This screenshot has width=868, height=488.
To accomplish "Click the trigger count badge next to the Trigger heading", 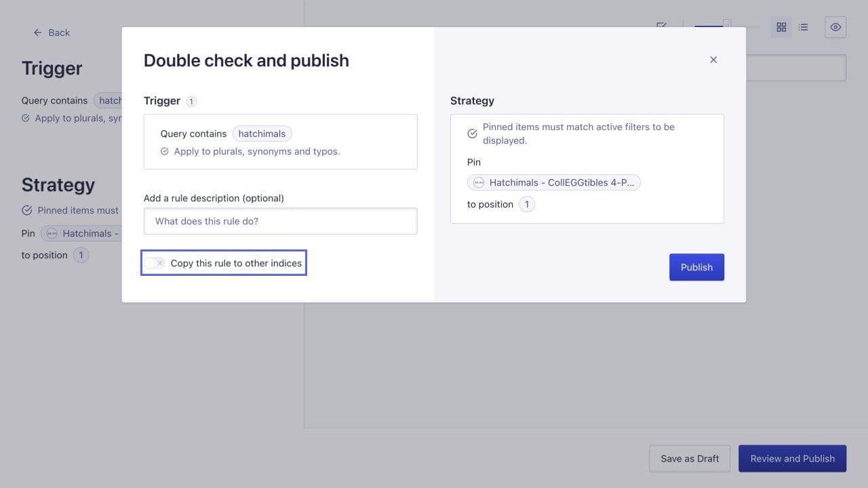I will [x=191, y=101].
